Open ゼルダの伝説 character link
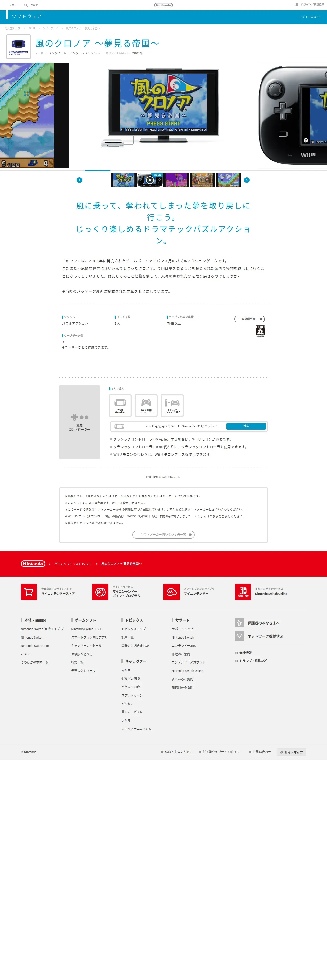327x980 pixels. click(x=131, y=679)
